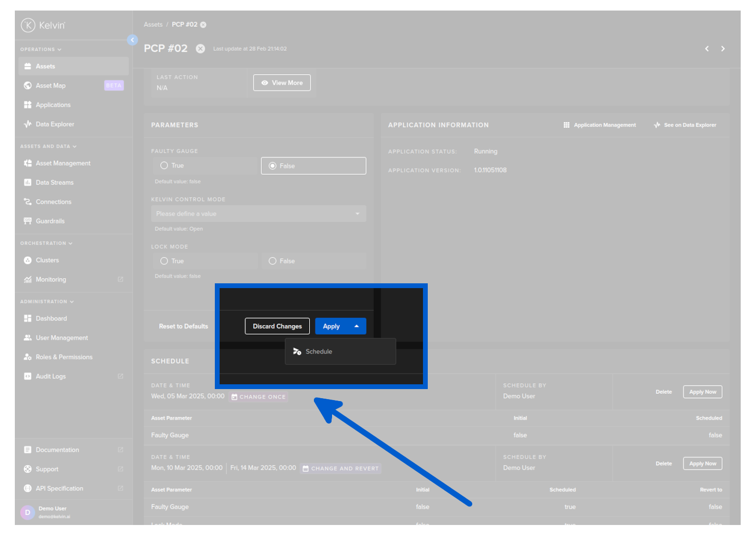
Task: Open Data Explorer in sidebar
Action: click(55, 124)
